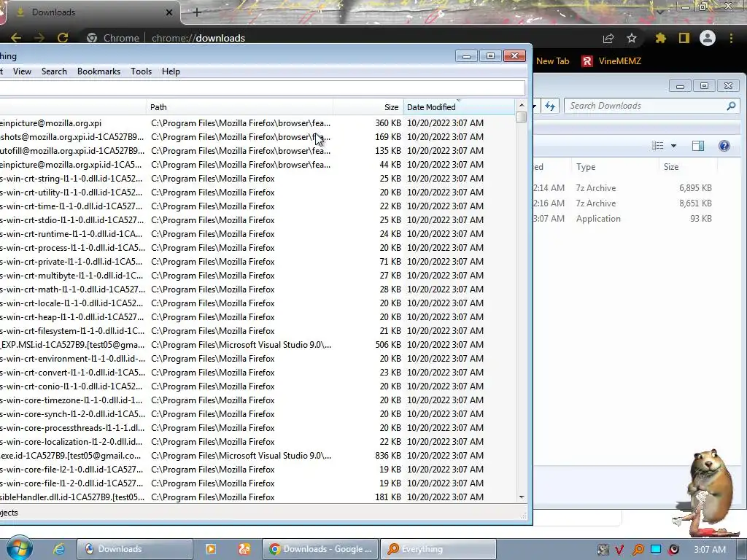The height and width of the screenshot is (560, 747).
Task: Select the s-win-crt-string-l1-1-0.dll result
Action: (x=258, y=179)
